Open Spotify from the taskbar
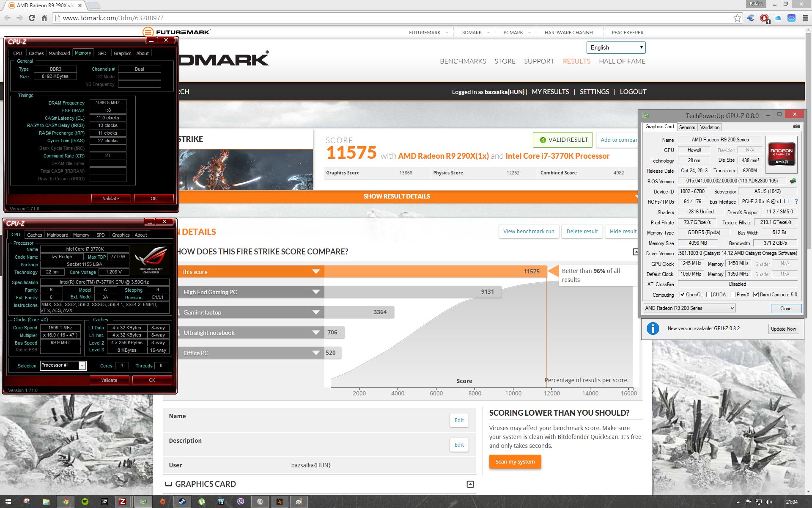This screenshot has height=508, width=812. click(x=85, y=502)
